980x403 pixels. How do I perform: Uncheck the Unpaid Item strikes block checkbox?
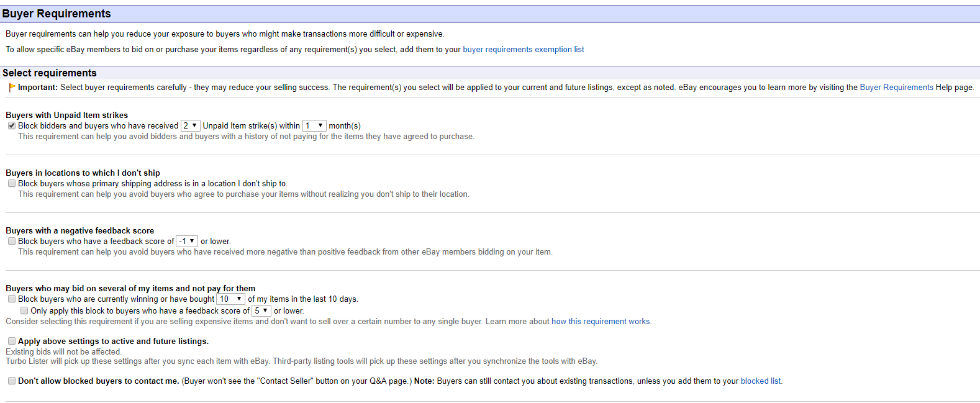(x=12, y=125)
